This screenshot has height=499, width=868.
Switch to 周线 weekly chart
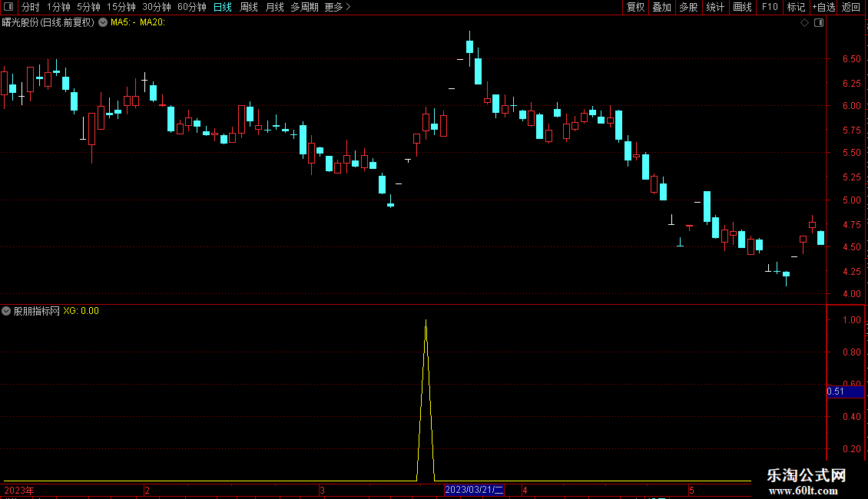click(x=249, y=7)
